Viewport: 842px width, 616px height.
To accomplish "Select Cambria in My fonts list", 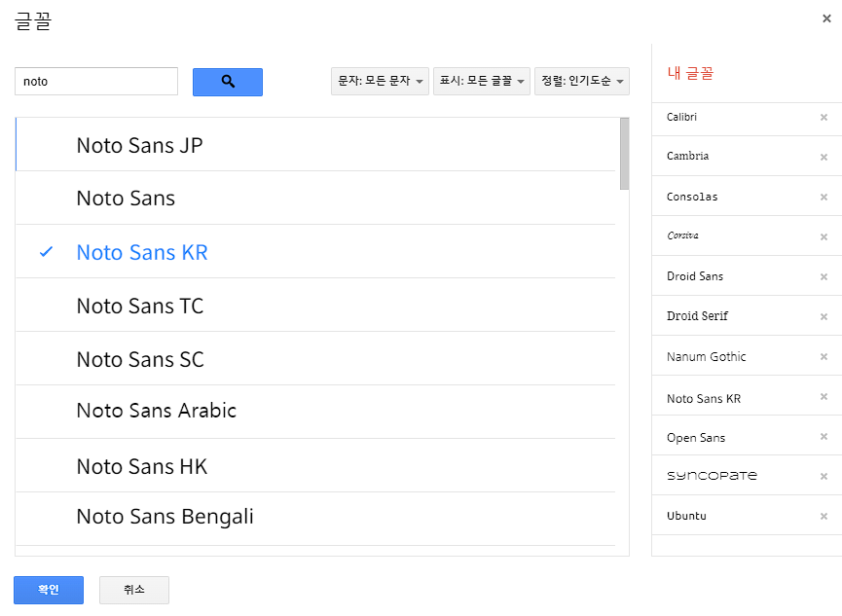I will click(687, 157).
